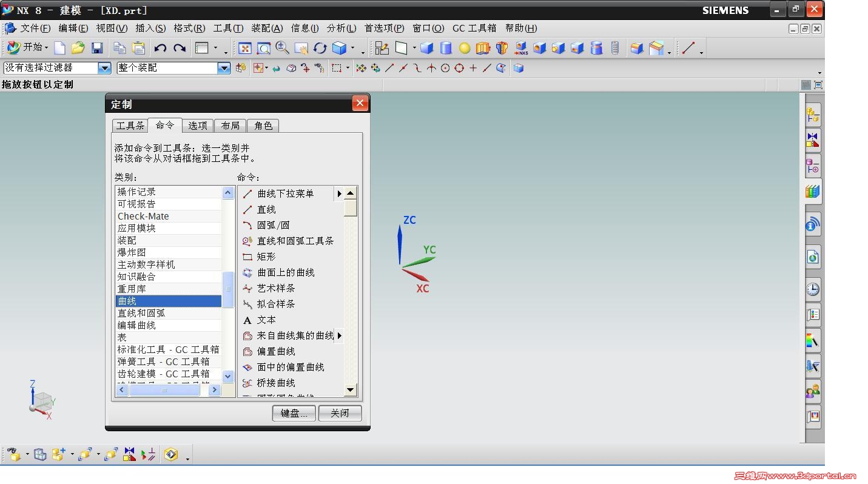Open the Roles tab icon in the resource bar
Screen dimensions: 868x484
[x=813, y=391]
